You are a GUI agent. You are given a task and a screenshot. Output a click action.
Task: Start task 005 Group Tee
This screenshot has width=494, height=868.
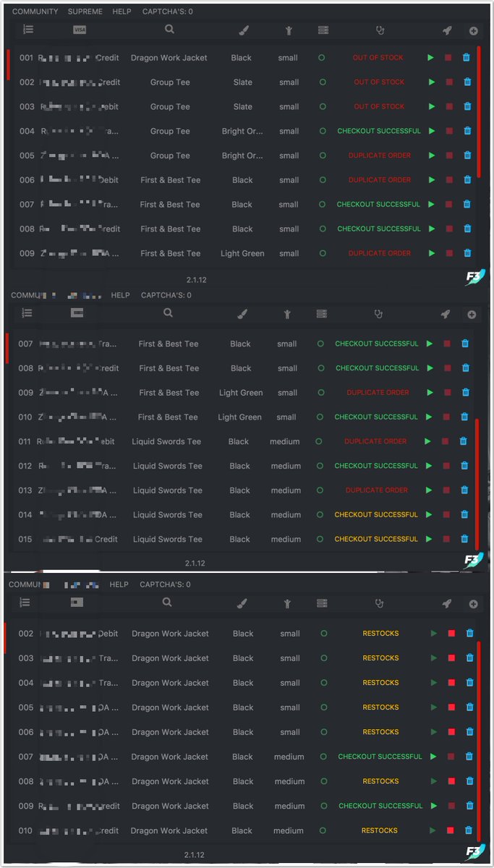pos(432,156)
